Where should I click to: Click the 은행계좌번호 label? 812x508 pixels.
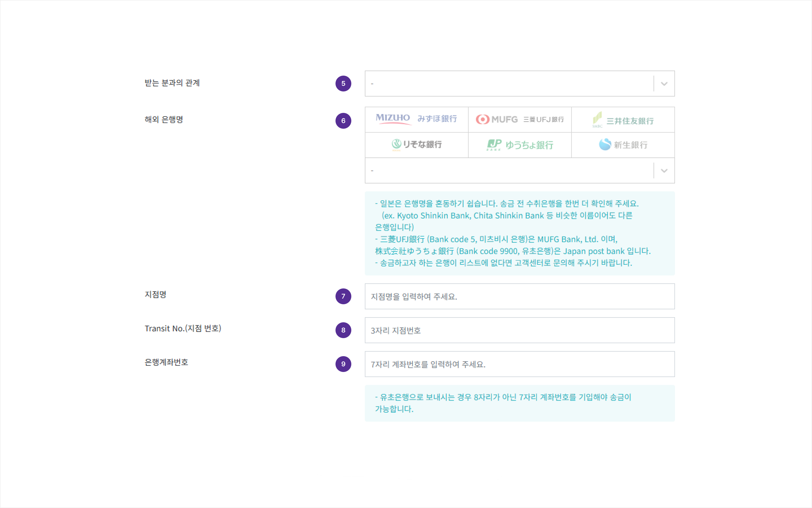[166, 362]
